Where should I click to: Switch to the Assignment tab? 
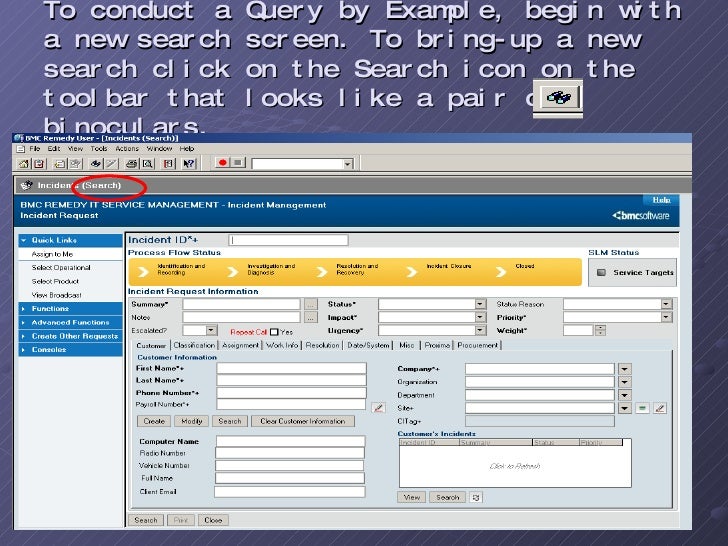(x=240, y=345)
